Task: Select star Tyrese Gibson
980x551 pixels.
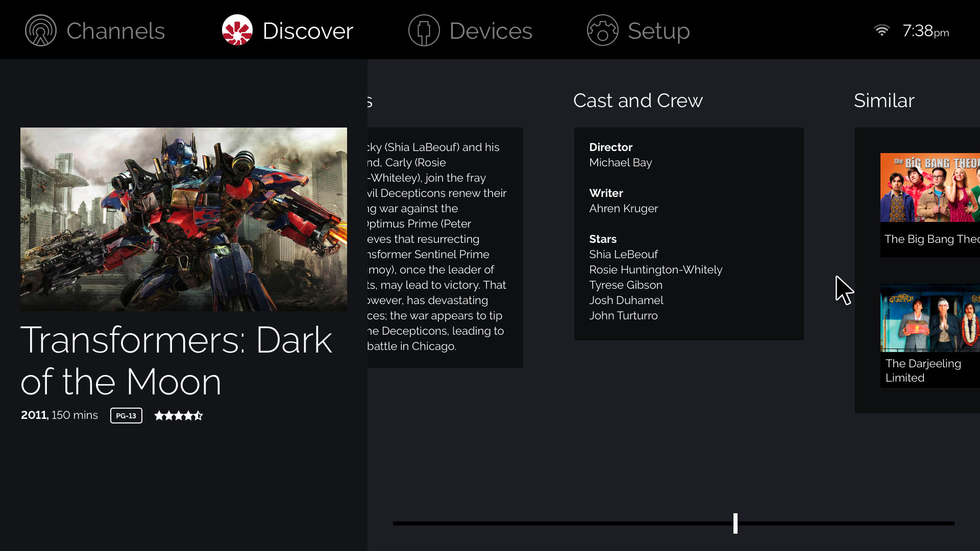Action: [x=626, y=285]
